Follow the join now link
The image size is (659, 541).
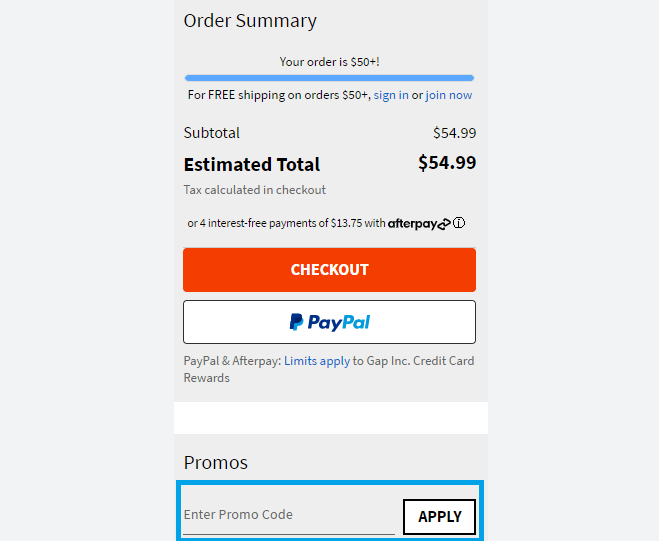449,95
